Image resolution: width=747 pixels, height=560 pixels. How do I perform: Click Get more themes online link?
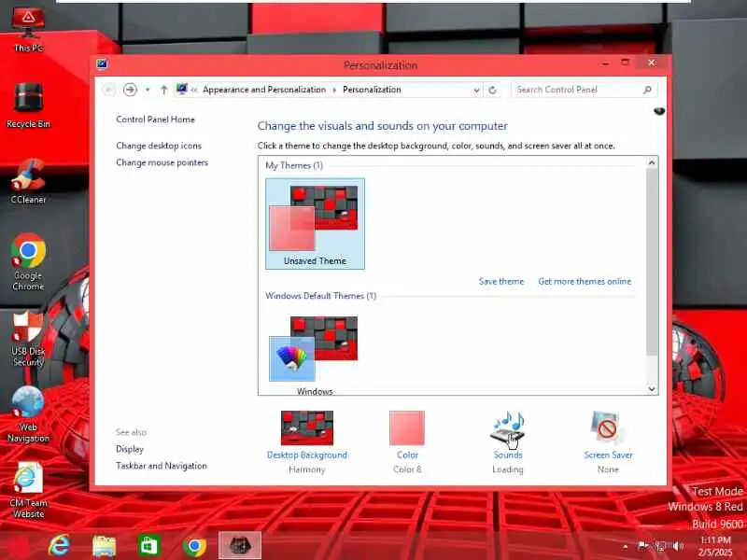coord(585,282)
